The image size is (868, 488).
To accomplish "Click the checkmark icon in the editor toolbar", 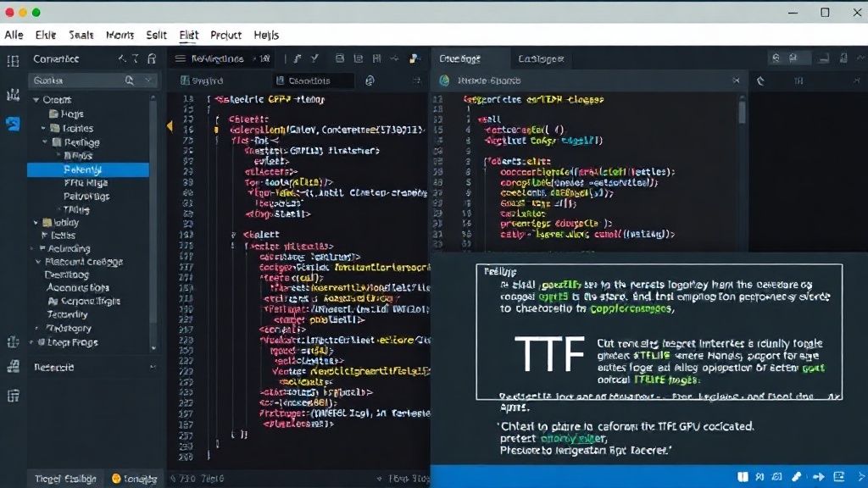I will [x=314, y=58].
